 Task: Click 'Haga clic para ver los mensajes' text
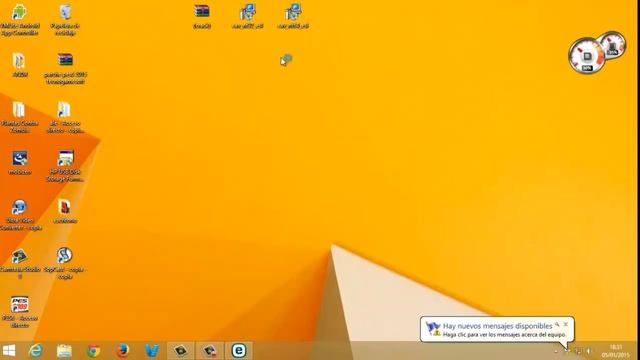coord(504,335)
